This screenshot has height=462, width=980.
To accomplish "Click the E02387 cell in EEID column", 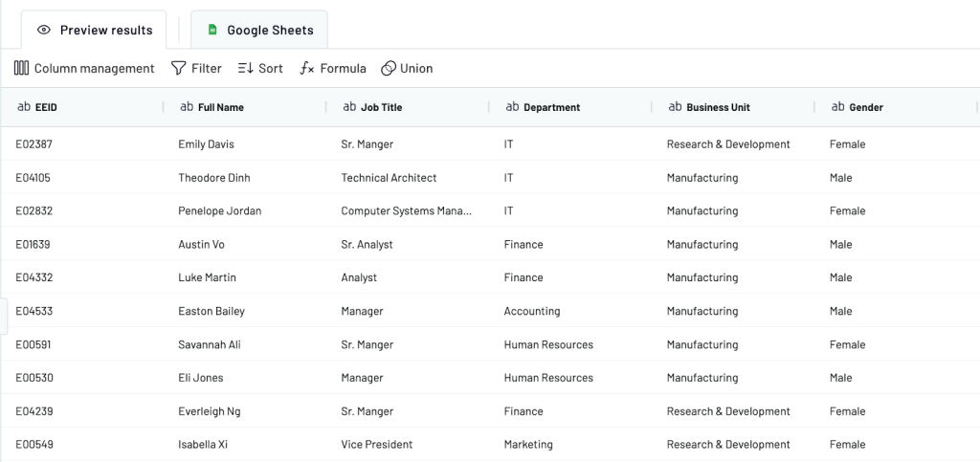I will pos(33,144).
